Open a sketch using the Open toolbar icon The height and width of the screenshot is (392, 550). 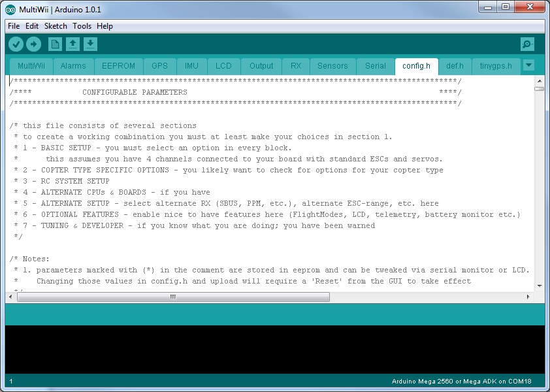tap(73, 44)
